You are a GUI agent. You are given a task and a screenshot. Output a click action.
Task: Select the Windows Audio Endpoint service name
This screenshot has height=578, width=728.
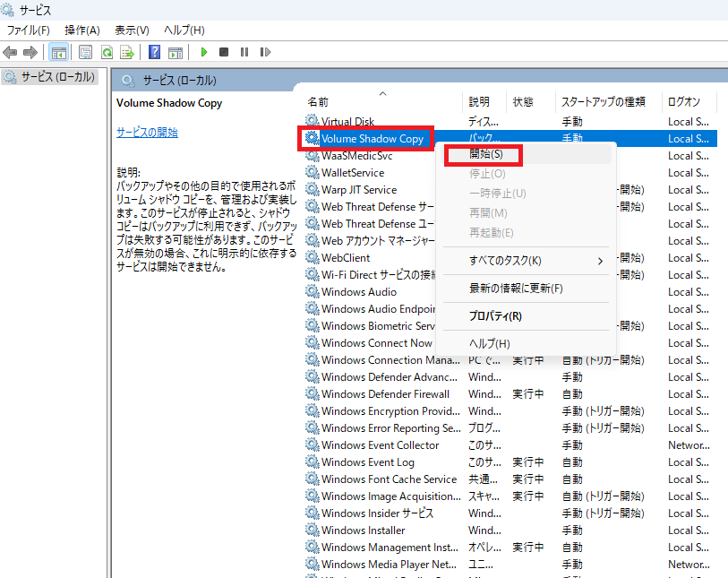(x=379, y=309)
